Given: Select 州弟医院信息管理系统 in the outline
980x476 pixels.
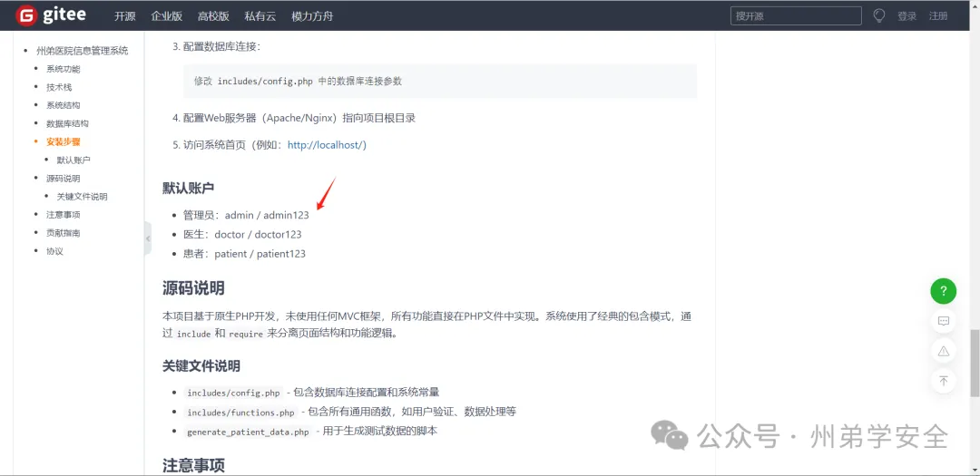Looking at the screenshot, I should [x=83, y=51].
